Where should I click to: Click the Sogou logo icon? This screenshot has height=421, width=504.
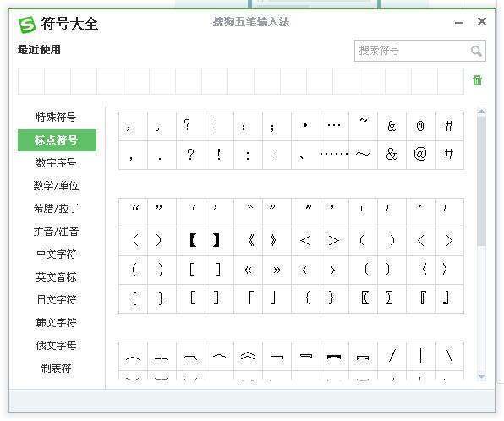(x=27, y=25)
